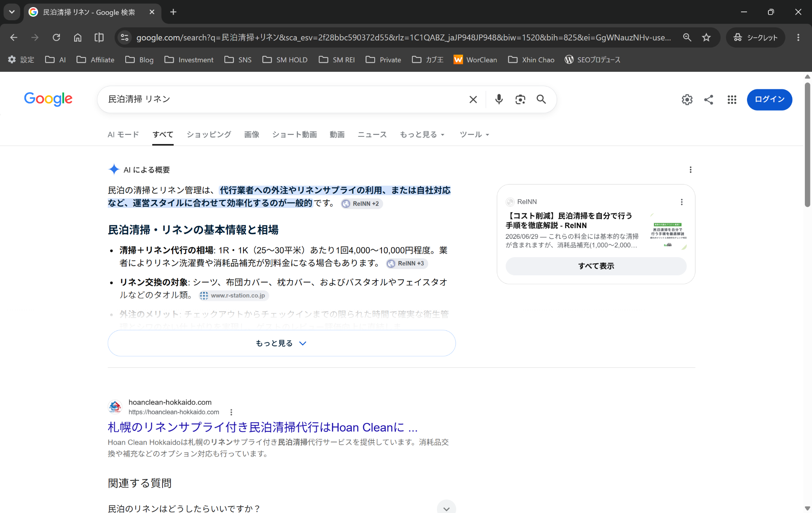812x513 pixels.
Task: Click the zoom magnifier in address bar
Action: click(687, 37)
